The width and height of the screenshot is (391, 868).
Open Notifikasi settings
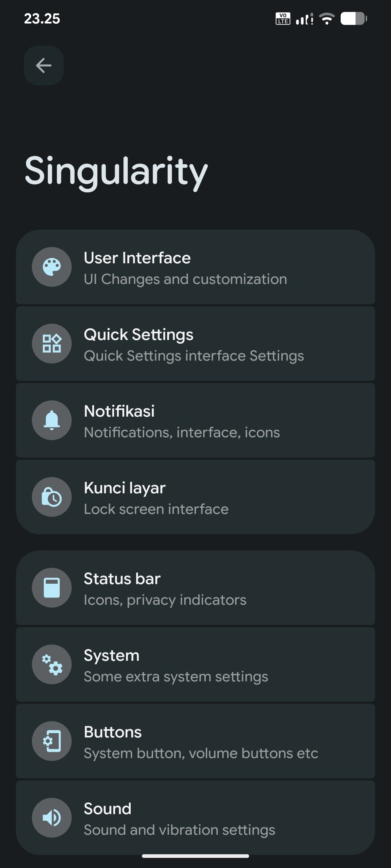coord(195,420)
